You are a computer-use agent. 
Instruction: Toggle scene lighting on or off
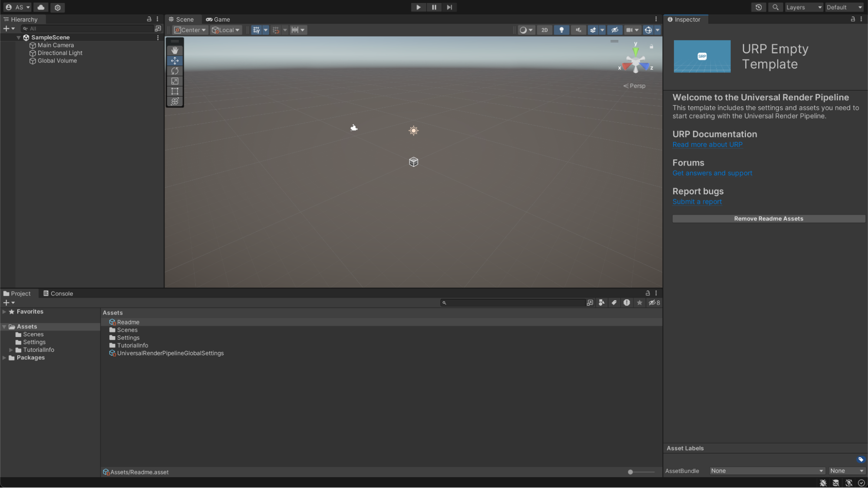tap(561, 30)
